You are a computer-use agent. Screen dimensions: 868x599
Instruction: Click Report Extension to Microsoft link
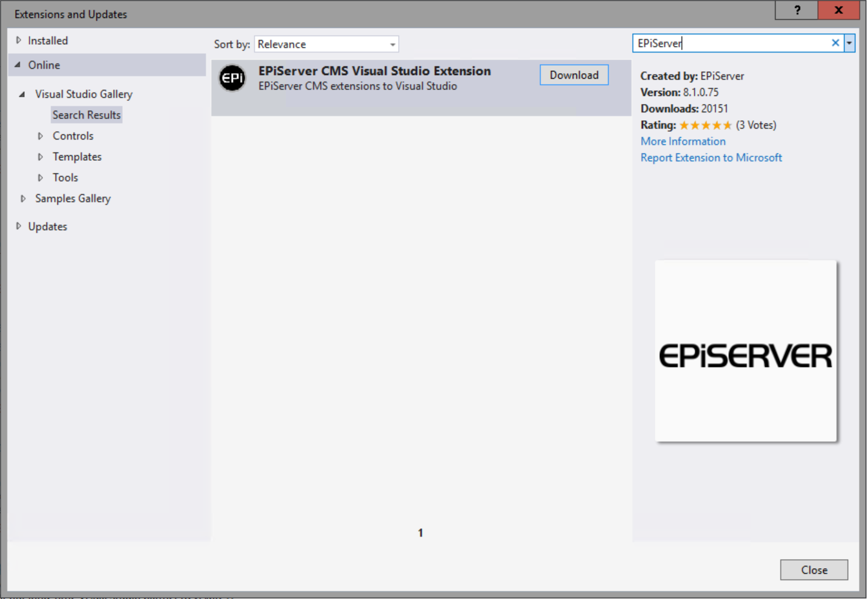(x=711, y=158)
